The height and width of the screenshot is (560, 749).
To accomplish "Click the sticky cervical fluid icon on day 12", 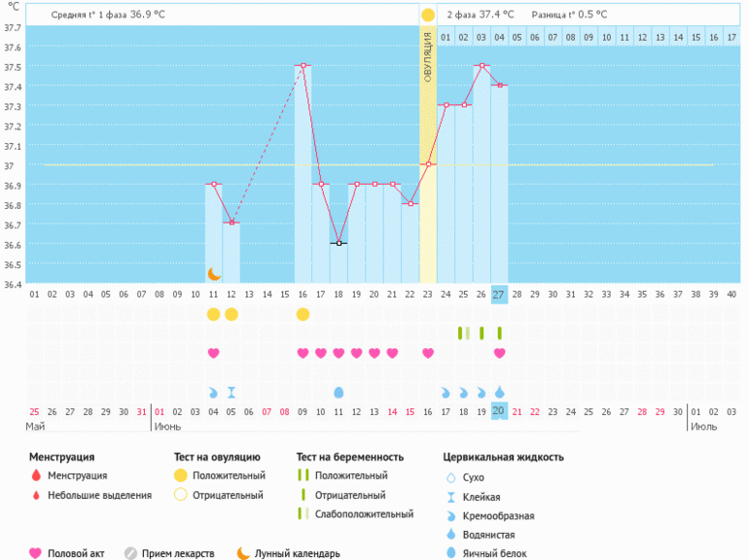I will 232,393.
